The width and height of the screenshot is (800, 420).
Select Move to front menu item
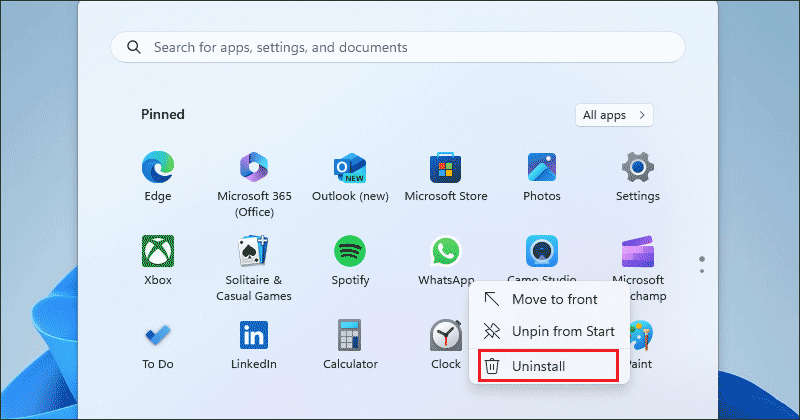click(x=549, y=300)
